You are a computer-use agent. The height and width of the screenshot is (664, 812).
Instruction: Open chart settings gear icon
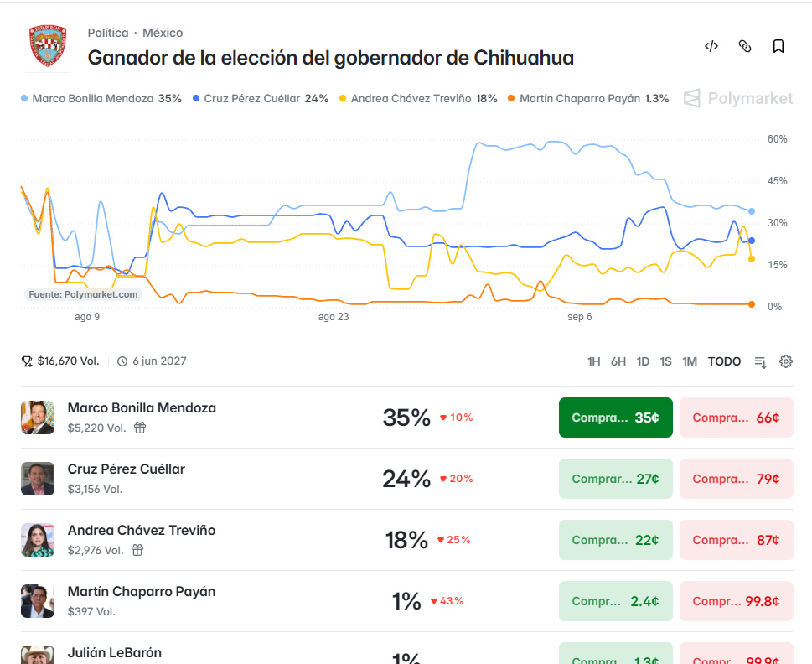click(x=785, y=361)
